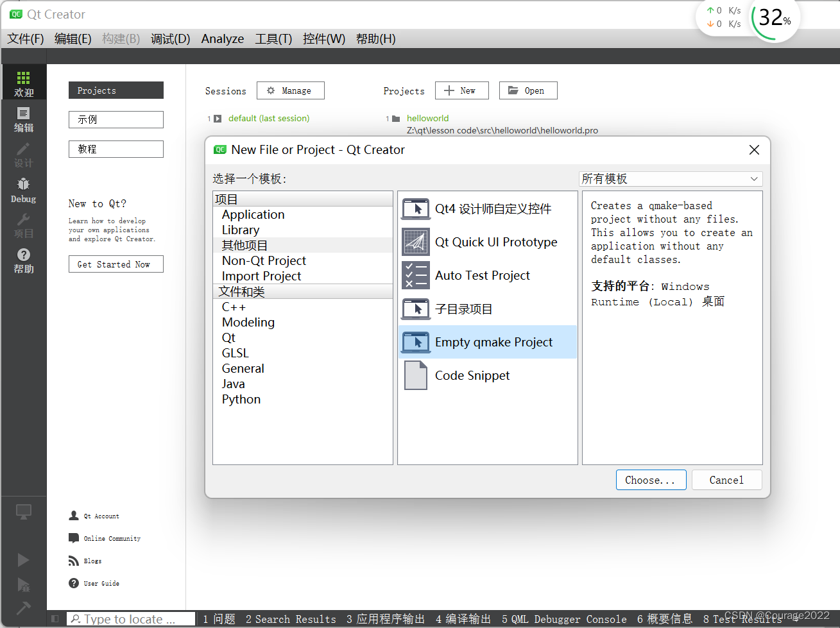Open the User Guide link
Screen dimensions: 840x628
pyautogui.click(x=101, y=583)
